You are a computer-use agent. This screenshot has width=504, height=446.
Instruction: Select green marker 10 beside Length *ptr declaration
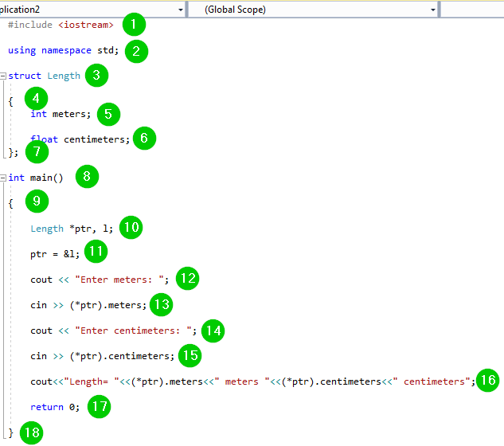(131, 228)
